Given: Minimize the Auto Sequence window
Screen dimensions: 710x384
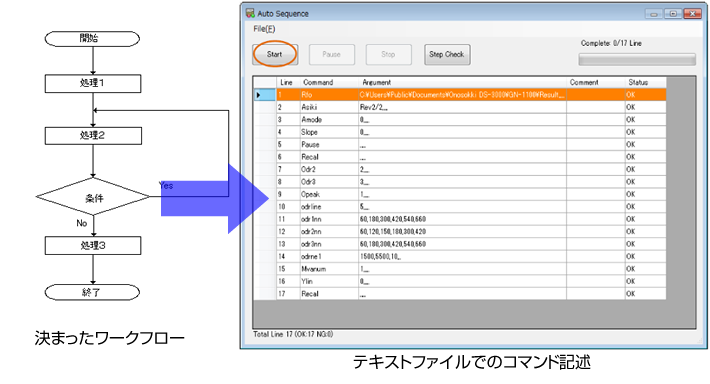Looking at the screenshot, I should point(654,14).
